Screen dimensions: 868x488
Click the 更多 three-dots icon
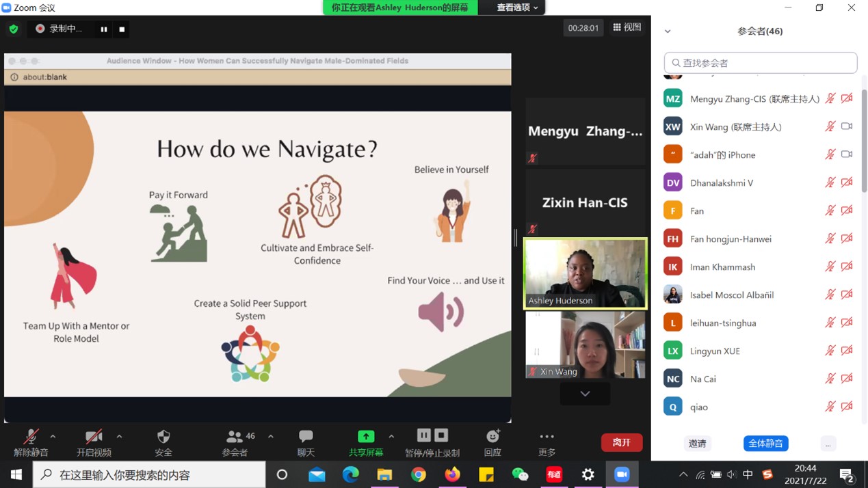(547, 437)
